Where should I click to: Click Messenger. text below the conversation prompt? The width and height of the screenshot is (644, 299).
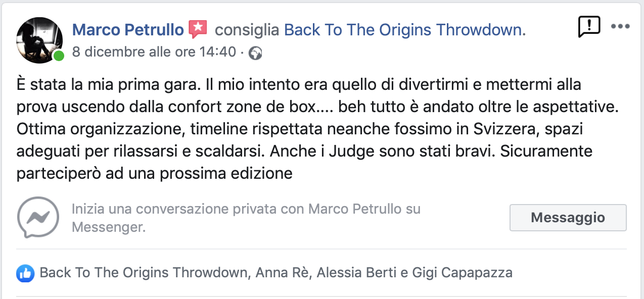click(109, 227)
